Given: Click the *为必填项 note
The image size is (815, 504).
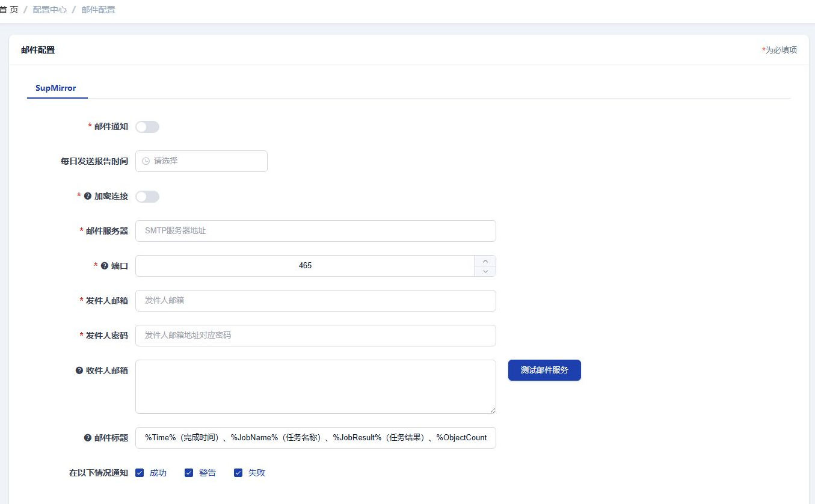Looking at the screenshot, I should [780, 50].
